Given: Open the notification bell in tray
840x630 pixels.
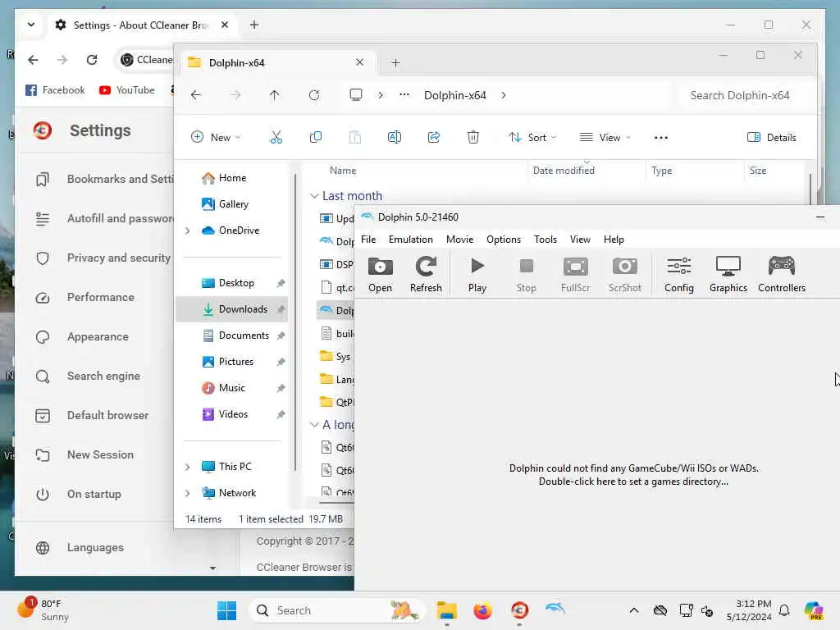Looking at the screenshot, I should pos(784,610).
